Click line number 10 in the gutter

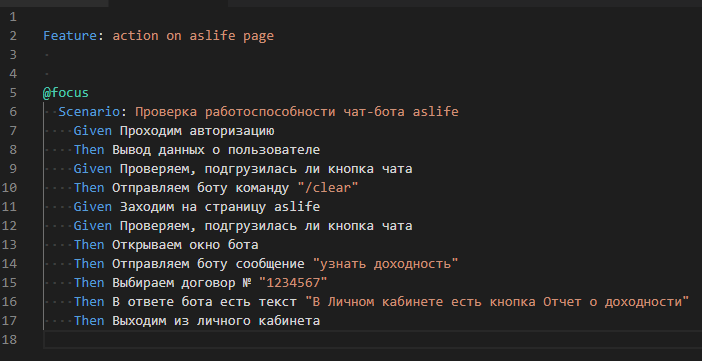9,188
